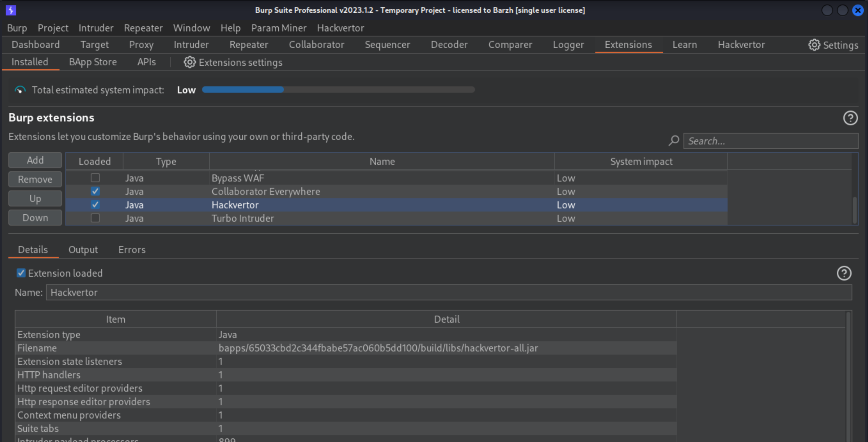Select the Extensions tab
Screen dimensions: 868x442
click(628, 45)
